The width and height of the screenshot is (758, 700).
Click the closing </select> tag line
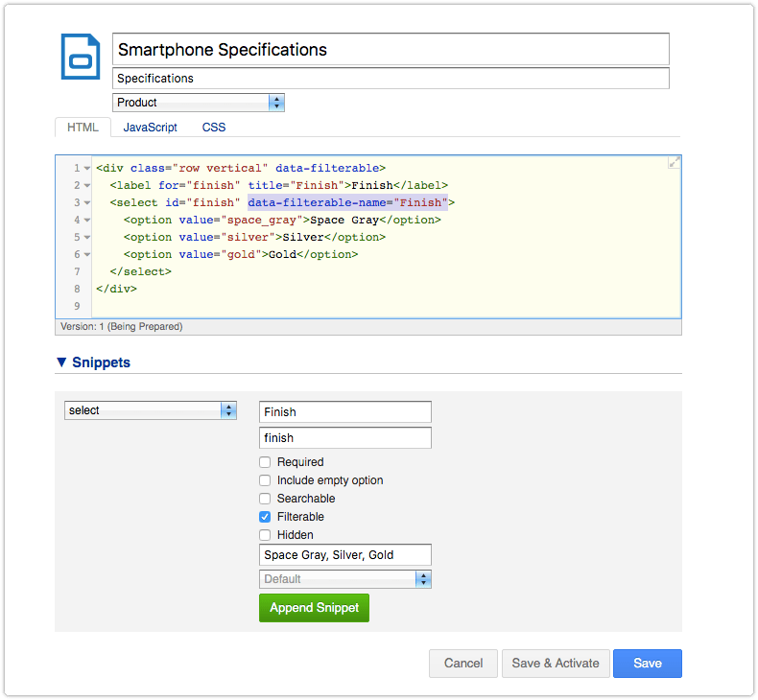point(141,272)
